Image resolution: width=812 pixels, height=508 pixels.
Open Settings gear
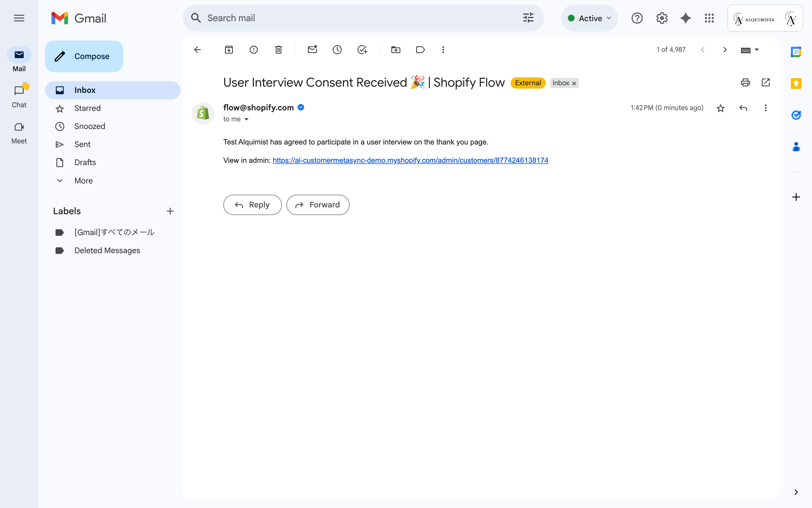coord(662,18)
